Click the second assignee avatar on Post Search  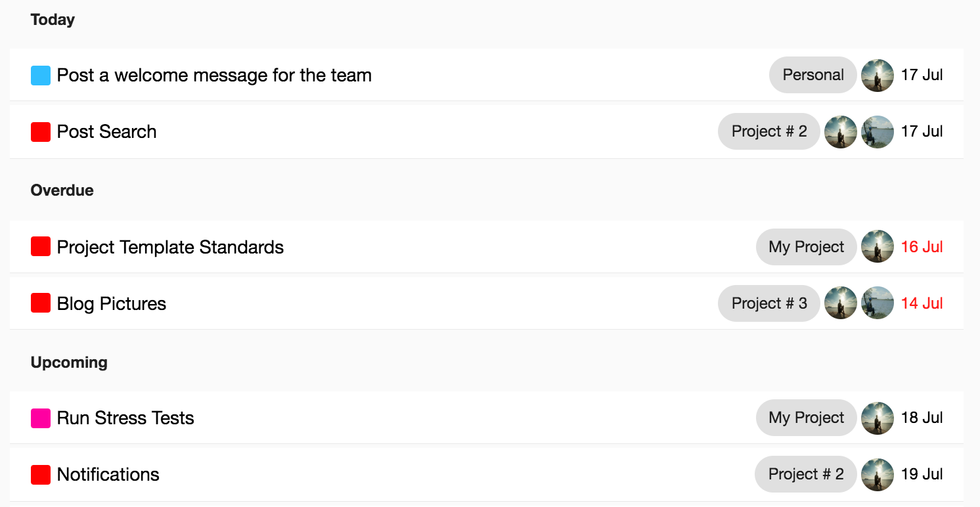pyautogui.click(x=877, y=132)
